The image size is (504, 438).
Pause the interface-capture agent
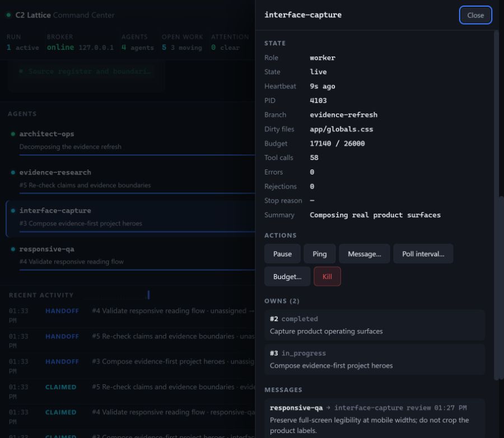point(282,253)
